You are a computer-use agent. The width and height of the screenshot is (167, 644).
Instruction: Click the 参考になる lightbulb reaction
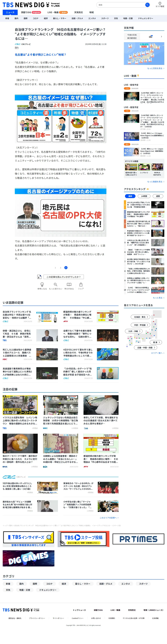[x=42, y=286]
